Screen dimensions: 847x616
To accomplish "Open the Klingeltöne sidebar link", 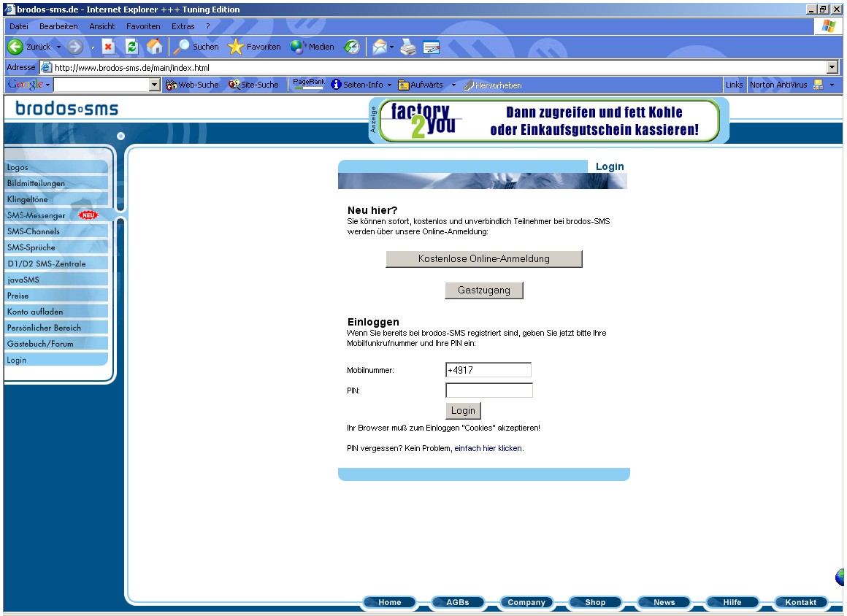I will click(56, 200).
